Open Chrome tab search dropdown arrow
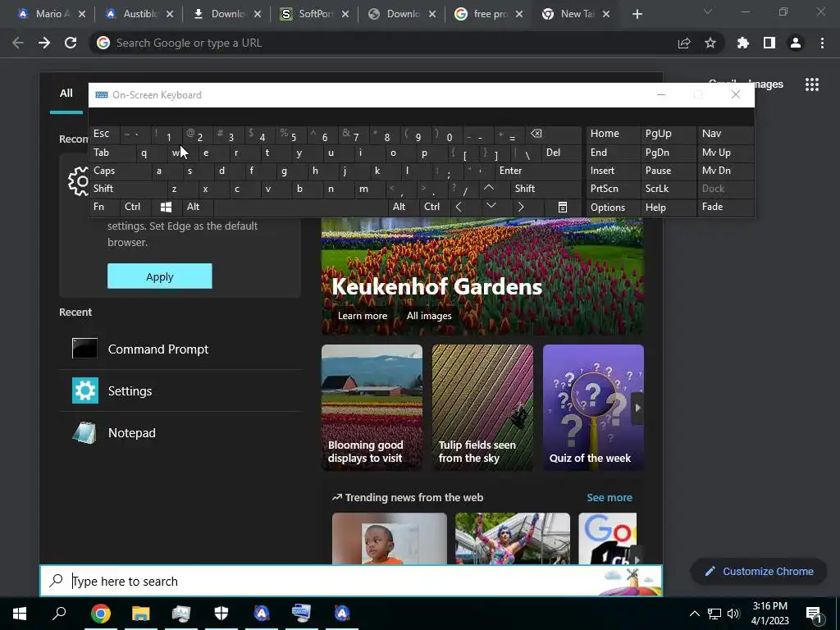This screenshot has width=840, height=630. [x=708, y=11]
